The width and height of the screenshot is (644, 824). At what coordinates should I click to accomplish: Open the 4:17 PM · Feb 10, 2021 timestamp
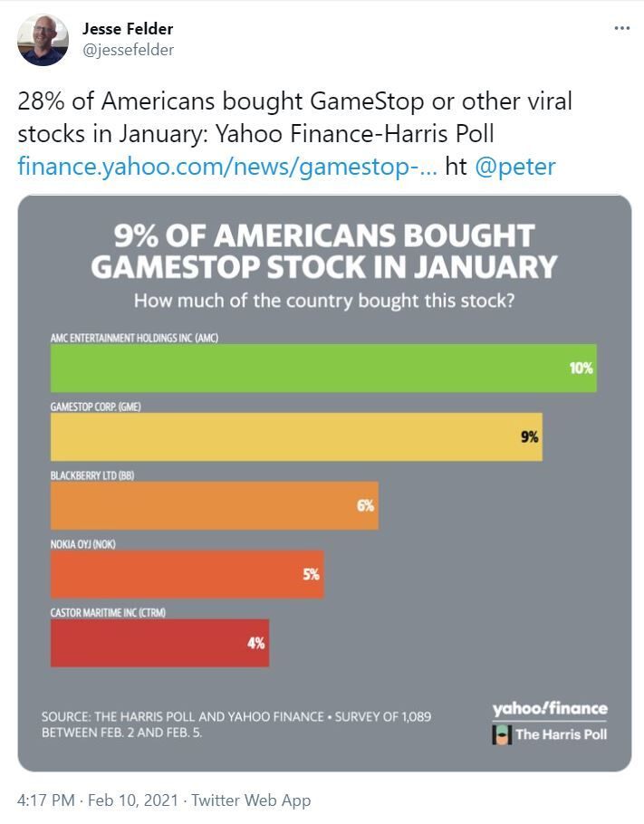[98, 800]
